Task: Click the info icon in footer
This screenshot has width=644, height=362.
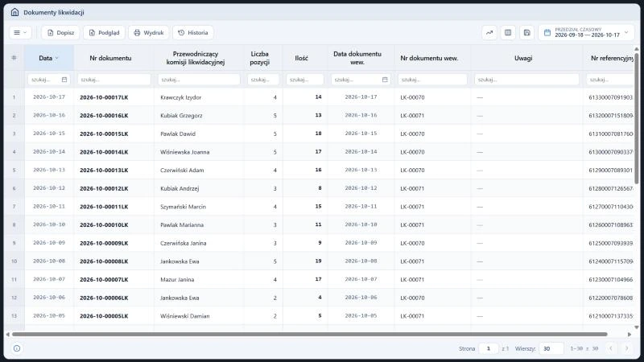Action: (x=17, y=348)
